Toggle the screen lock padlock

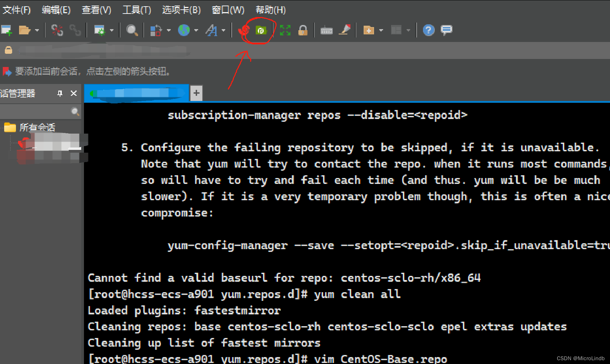(x=303, y=30)
